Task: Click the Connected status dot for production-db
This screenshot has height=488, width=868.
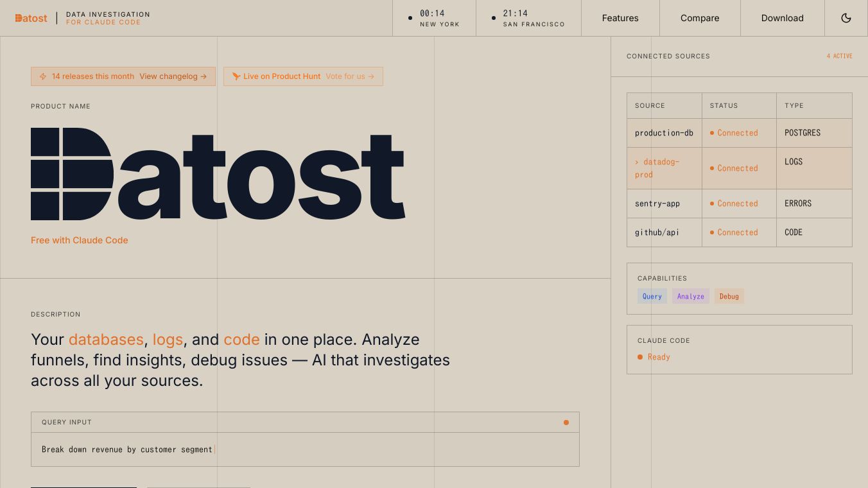Action: [x=712, y=133]
